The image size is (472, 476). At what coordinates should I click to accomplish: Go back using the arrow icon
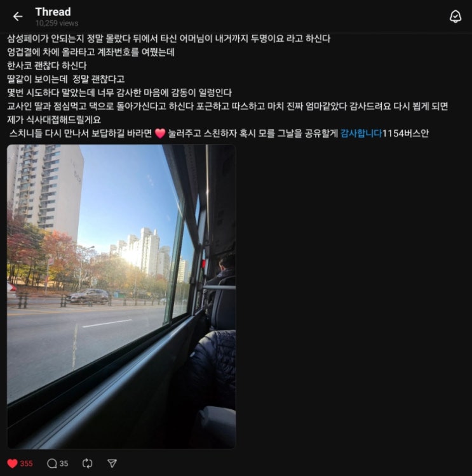coord(18,17)
